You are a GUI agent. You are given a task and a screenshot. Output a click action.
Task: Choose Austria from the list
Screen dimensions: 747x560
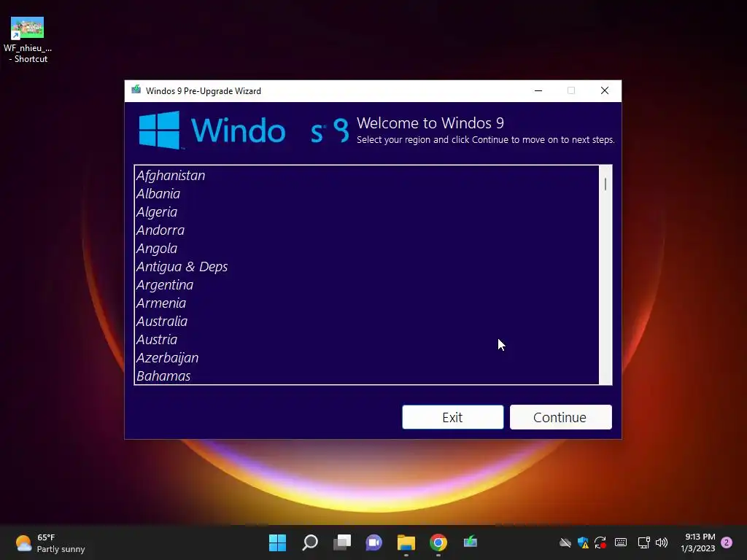pyautogui.click(x=366, y=340)
